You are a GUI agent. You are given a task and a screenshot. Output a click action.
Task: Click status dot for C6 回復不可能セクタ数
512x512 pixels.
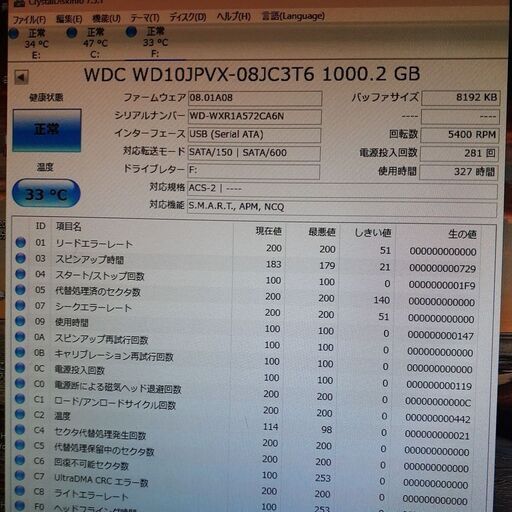click(20, 460)
